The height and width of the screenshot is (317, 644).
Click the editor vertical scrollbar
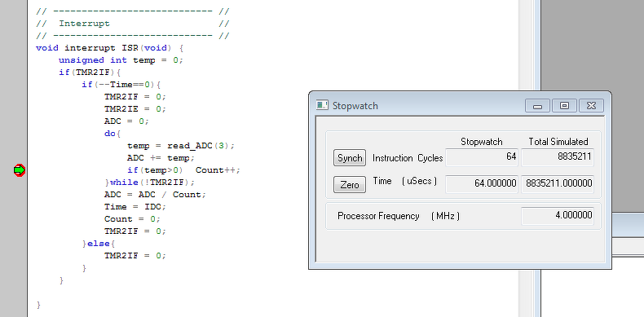pos(524,158)
